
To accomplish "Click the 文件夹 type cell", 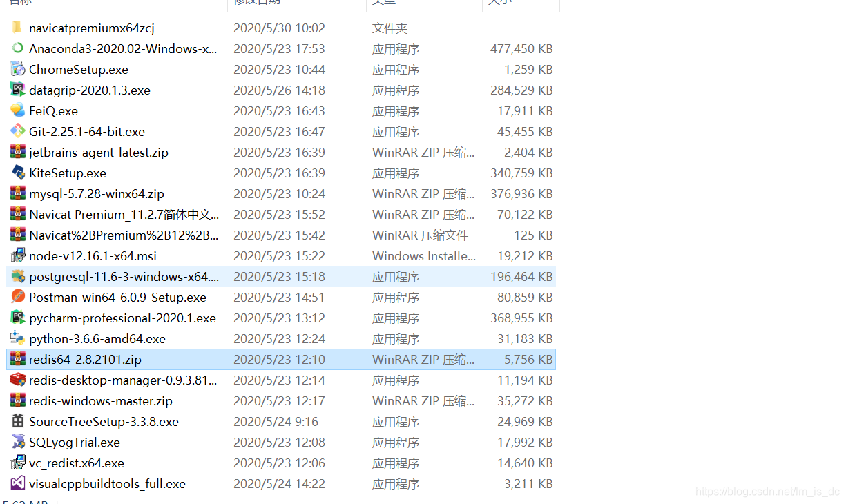I will pos(390,28).
